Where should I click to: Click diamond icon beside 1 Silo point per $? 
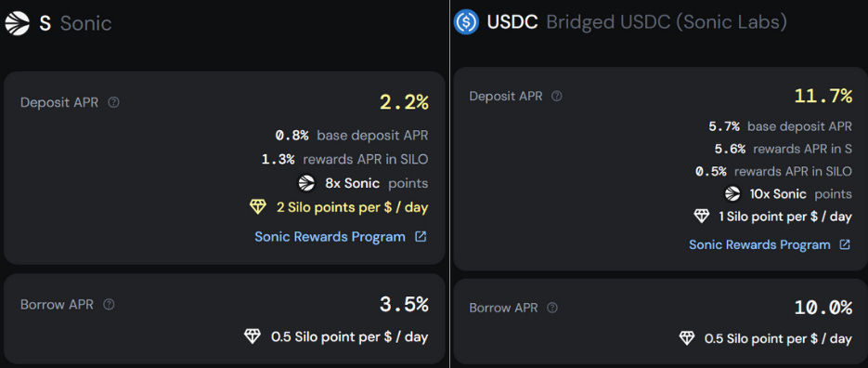point(702,217)
